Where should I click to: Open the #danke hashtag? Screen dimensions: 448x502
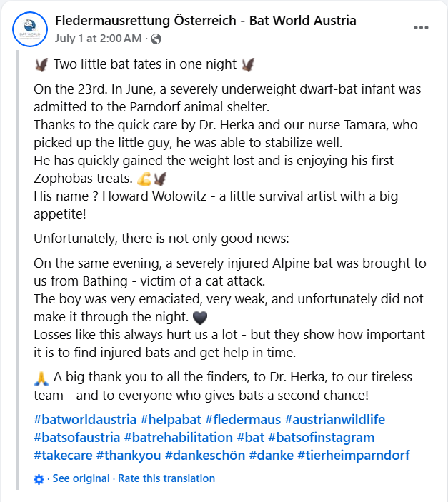pyautogui.click(x=271, y=456)
